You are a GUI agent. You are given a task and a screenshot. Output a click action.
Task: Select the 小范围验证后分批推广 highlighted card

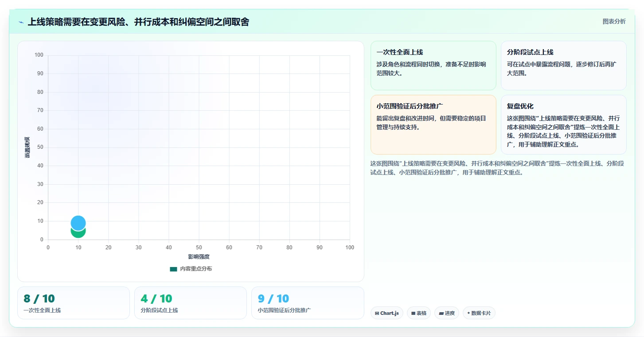click(x=433, y=124)
